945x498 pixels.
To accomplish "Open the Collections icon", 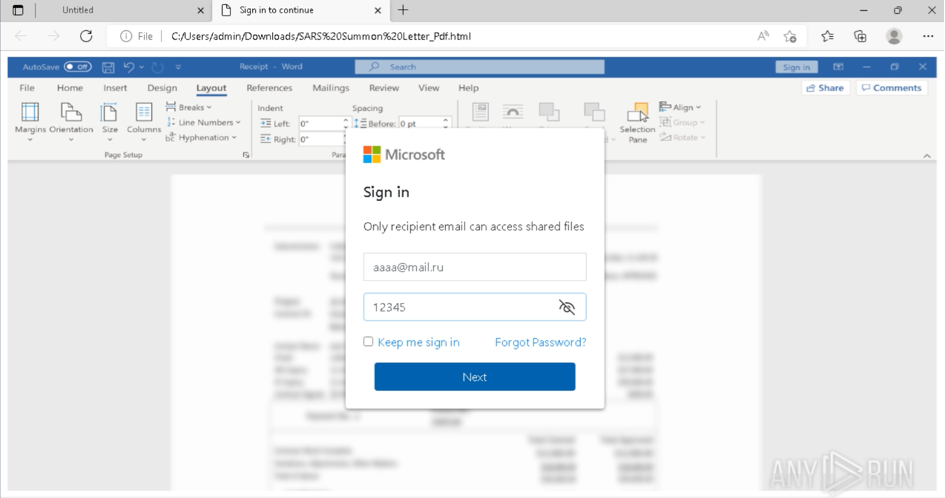I will click(x=860, y=36).
